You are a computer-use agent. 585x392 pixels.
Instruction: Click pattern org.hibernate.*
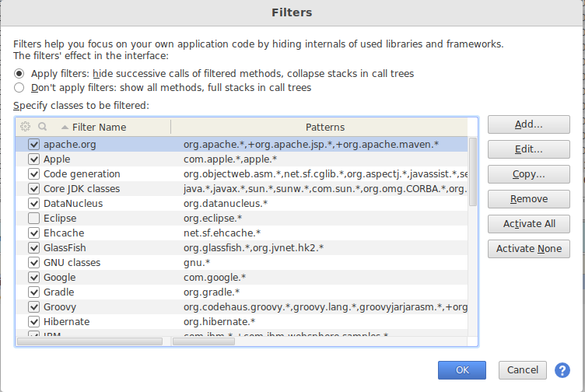point(219,321)
